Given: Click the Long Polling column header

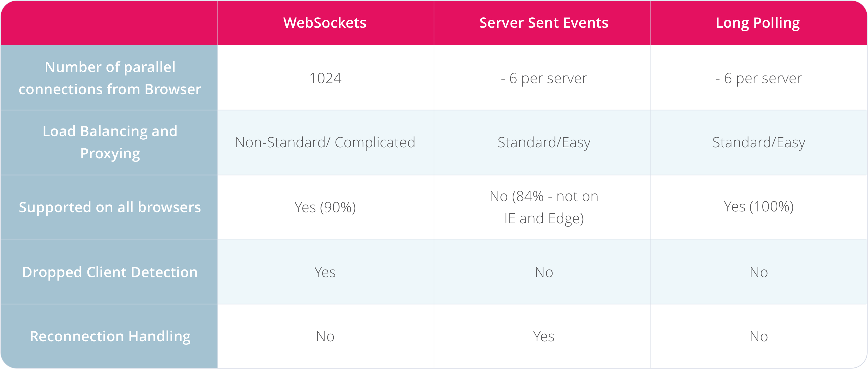Looking at the screenshot, I should click(758, 23).
